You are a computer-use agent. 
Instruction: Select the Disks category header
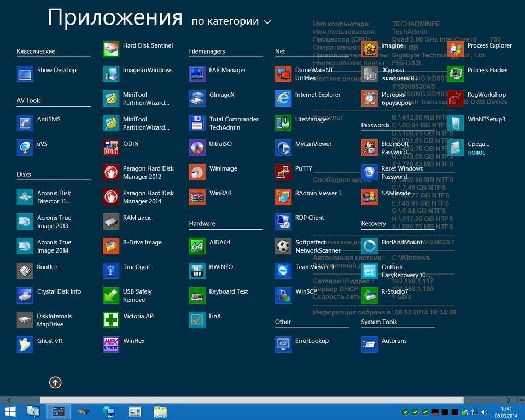point(24,174)
